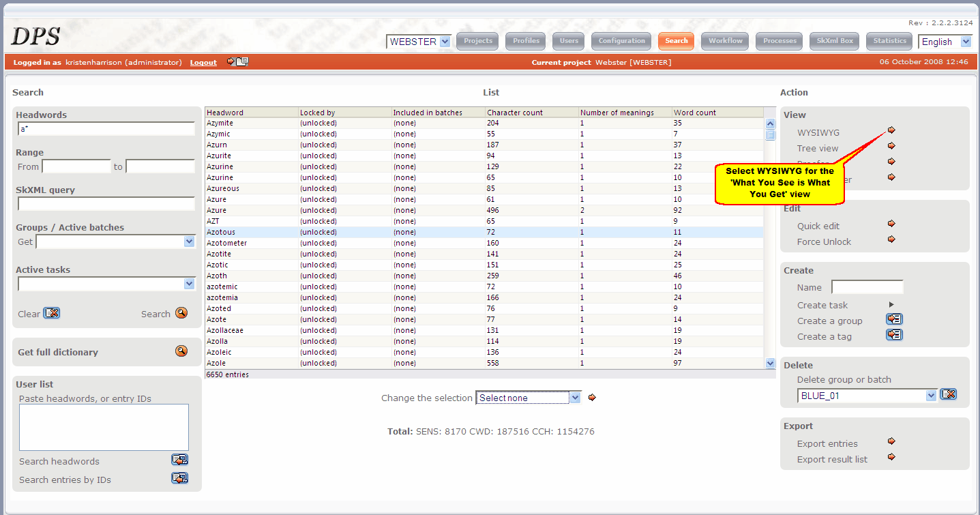Click Export result list arrow icon
The width and height of the screenshot is (980, 515).
pyautogui.click(x=891, y=457)
